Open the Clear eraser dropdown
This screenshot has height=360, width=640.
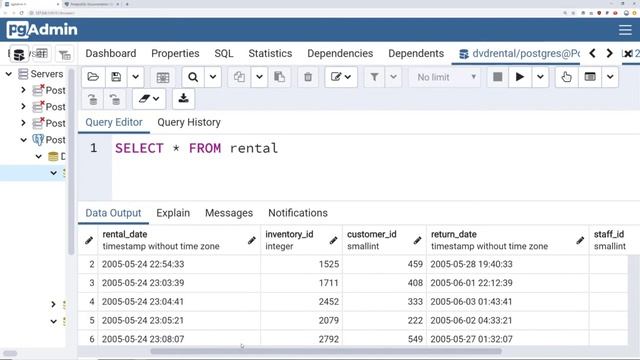tap(149, 99)
